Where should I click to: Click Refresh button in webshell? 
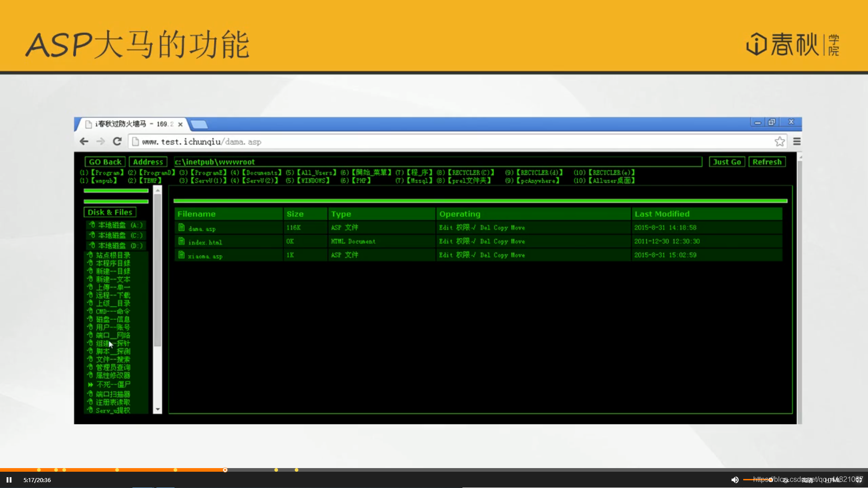pyautogui.click(x=767, y=162)
